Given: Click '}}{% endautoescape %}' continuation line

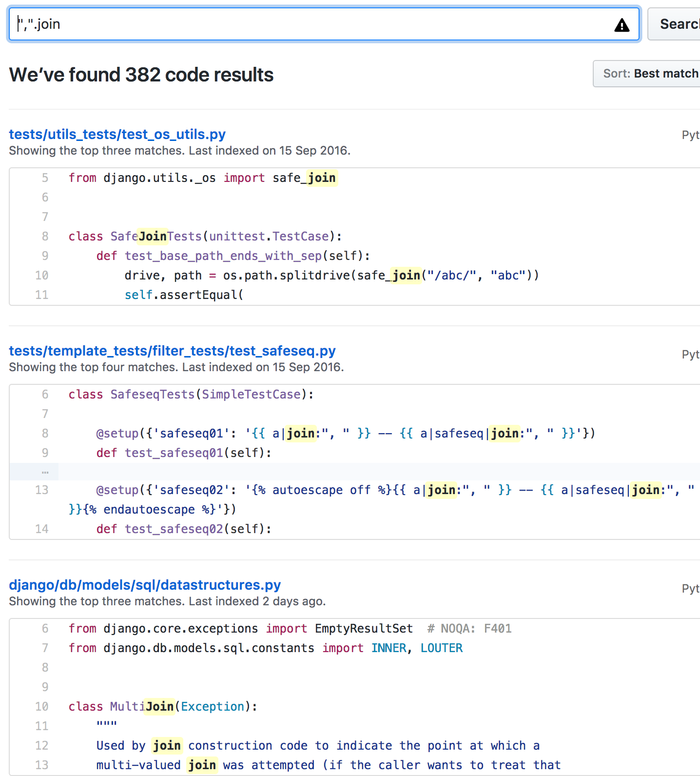Looking at the screenshot, I should (153, 510).
